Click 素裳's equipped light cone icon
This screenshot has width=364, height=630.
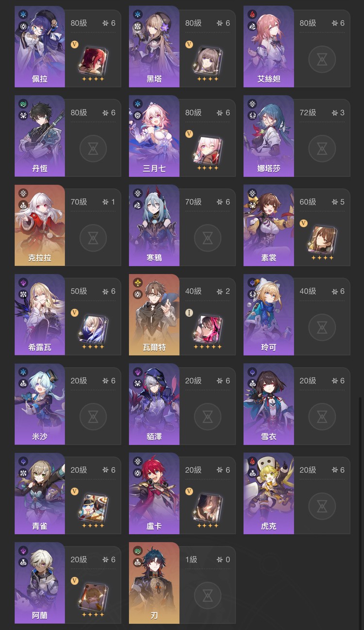tap(322, 239)
